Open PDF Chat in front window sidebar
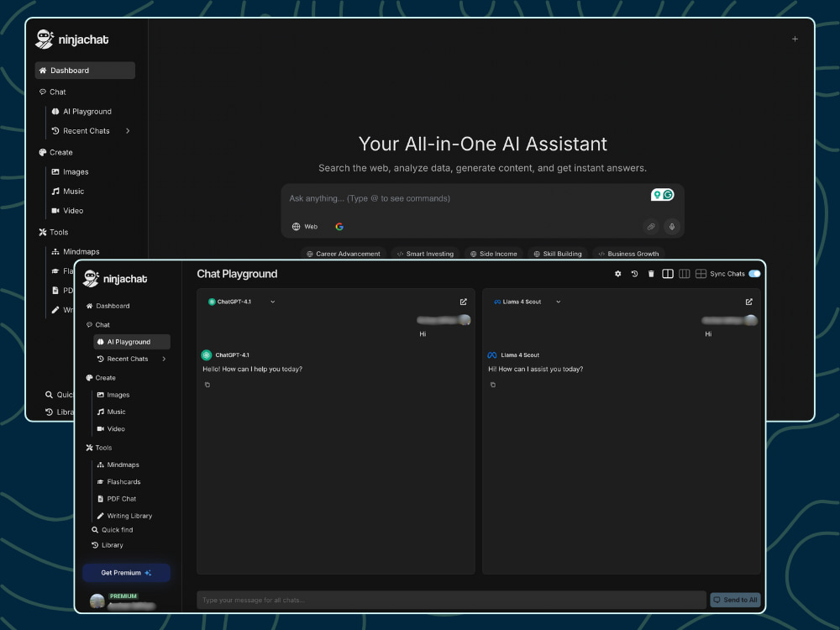 pyautogui.click(x=116, y=499)
